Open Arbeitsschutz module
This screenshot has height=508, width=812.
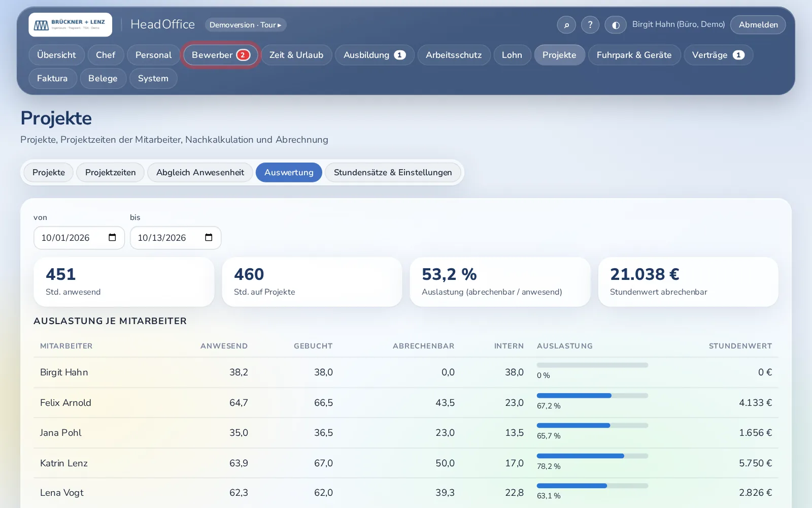[x=454, y=55]
